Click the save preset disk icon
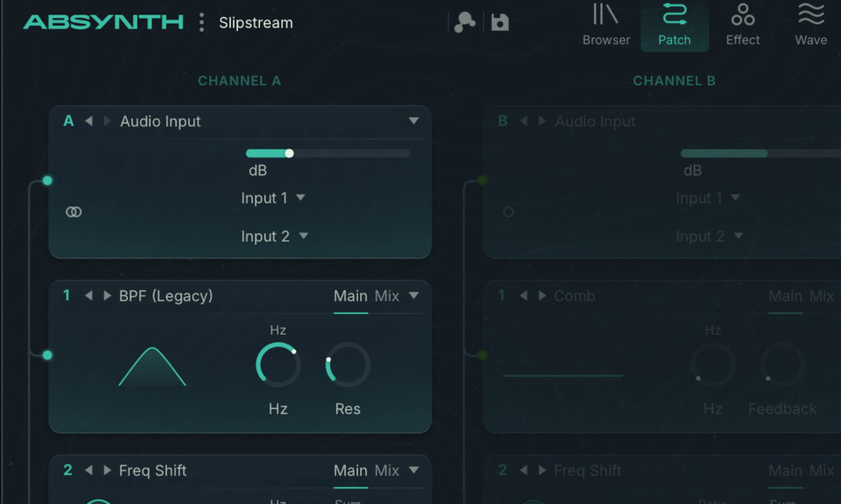Viewport: 841px width, 504px height. (x=499, y=22)
